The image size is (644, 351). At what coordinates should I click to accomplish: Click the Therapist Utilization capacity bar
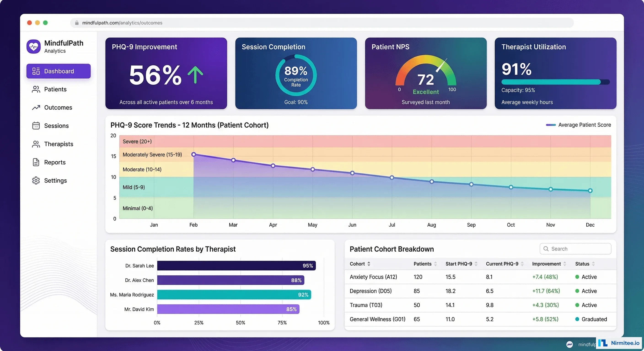coord(555,82)
